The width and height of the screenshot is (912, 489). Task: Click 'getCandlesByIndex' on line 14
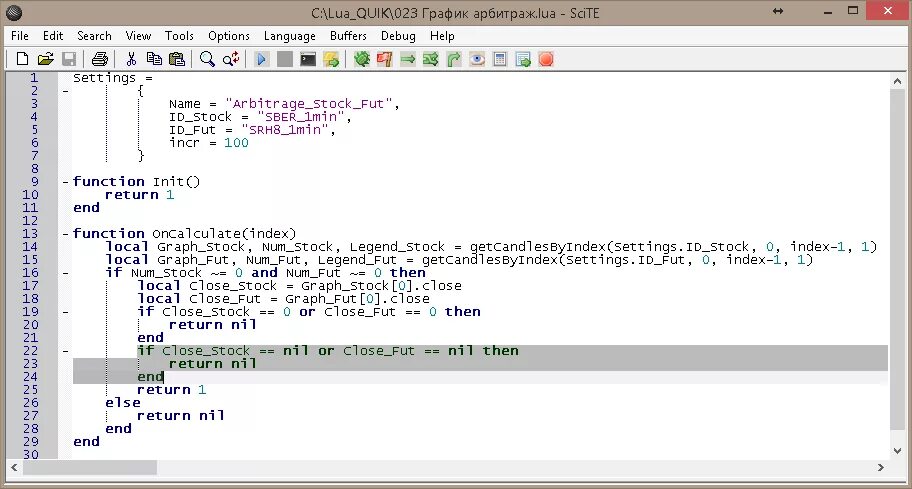point(537,247)
